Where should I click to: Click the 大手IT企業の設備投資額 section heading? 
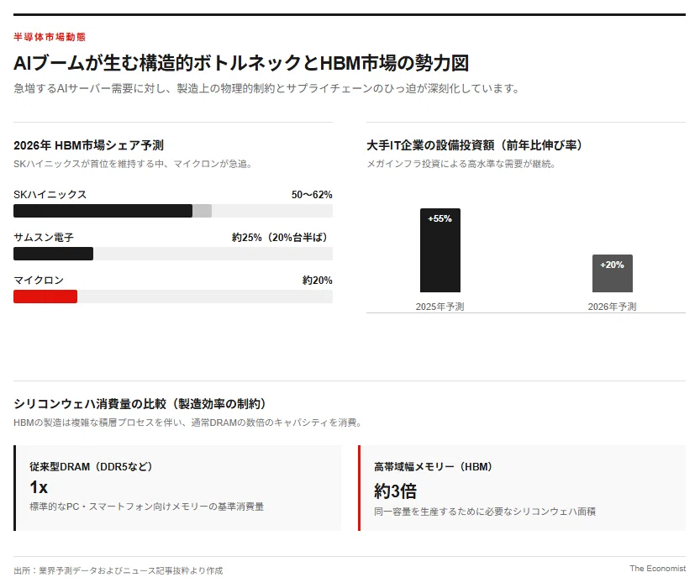(474, 145)
